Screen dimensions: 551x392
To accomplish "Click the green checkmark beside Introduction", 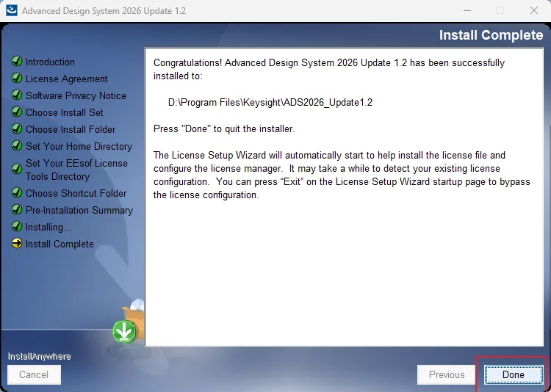I will pyautogui.click(x=16, y=61).
